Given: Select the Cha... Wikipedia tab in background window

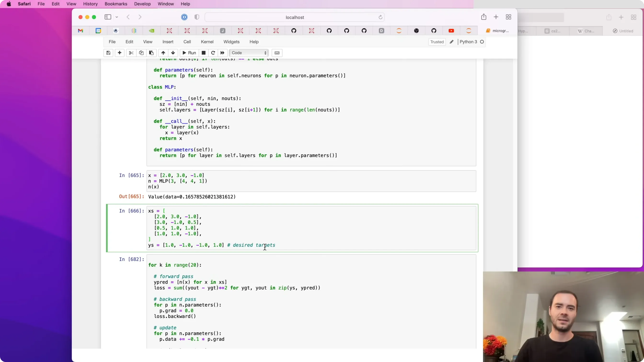Looking at the screenshot, I should [586, 31].
